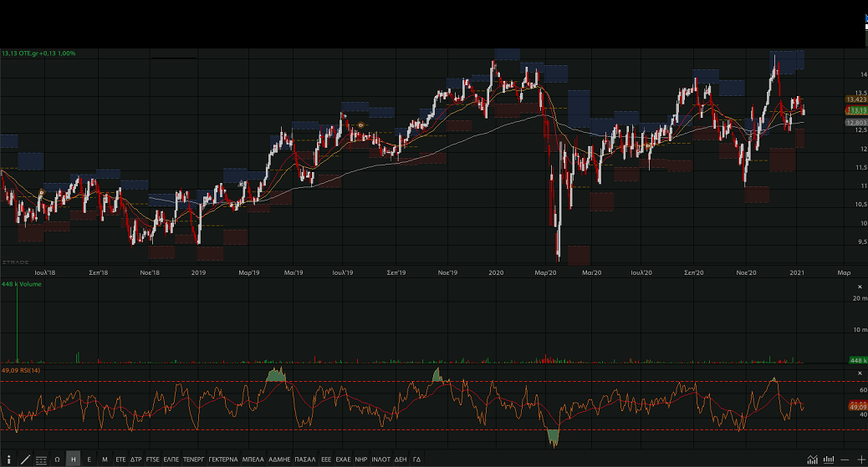
Task: Toggle the Ω timeframe button
Action: coord(57,459)
